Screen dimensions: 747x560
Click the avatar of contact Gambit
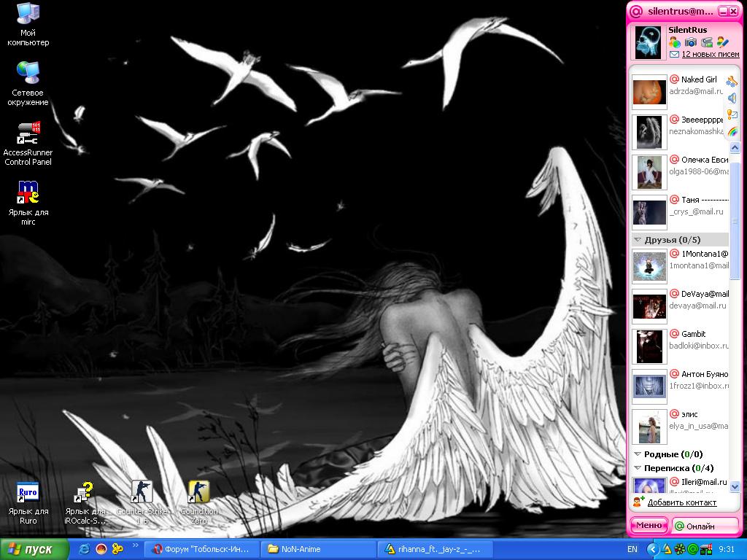[x=649, y=346]
